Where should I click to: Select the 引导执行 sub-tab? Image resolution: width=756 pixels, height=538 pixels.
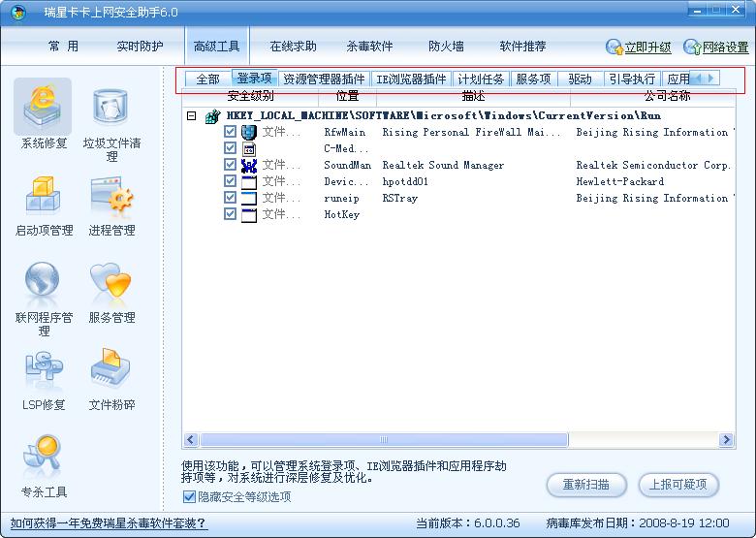[632, 79]
